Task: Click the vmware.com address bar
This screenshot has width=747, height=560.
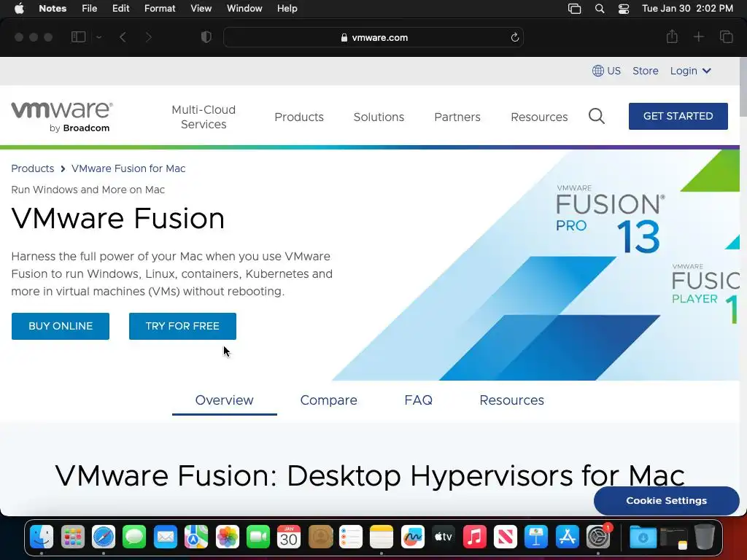Action: pos(373,37)
